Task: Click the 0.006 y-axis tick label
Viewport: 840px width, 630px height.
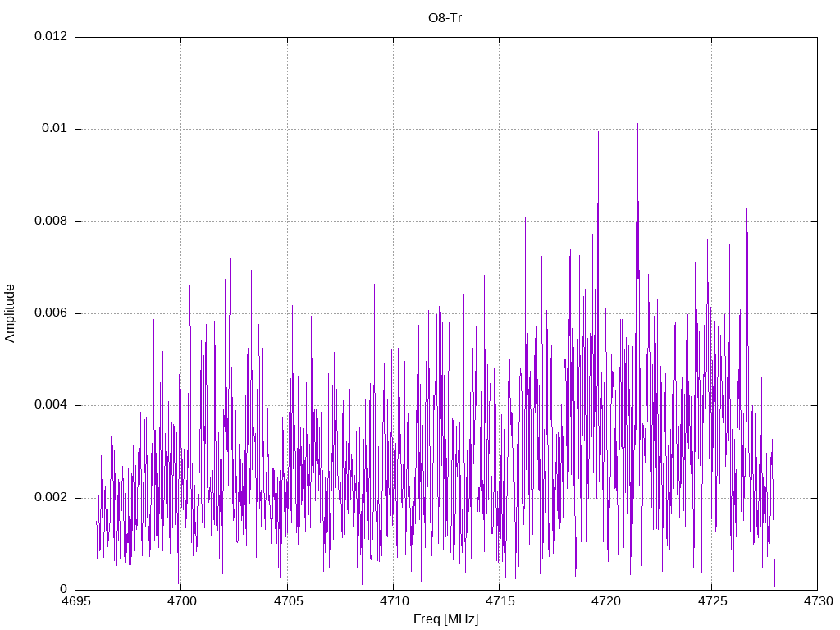Action: (x=51, y=313)
